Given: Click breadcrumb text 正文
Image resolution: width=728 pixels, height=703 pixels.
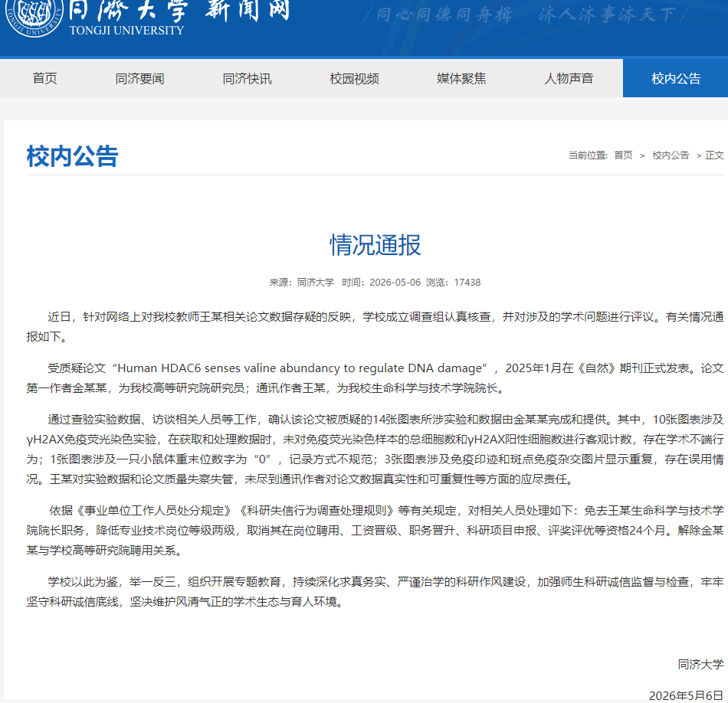Looking at the screenshot, I should pyautogui.click(x=714, y=155).
